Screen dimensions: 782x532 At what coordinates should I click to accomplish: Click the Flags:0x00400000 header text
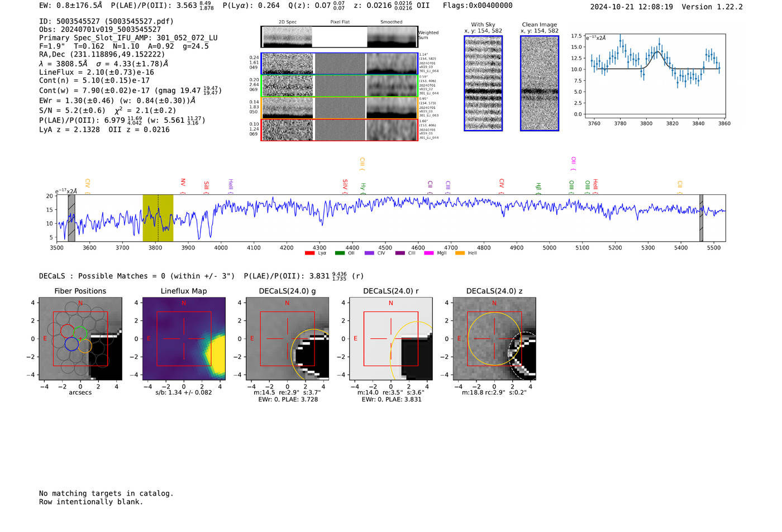pyautogui.click(x=478, y=6)
